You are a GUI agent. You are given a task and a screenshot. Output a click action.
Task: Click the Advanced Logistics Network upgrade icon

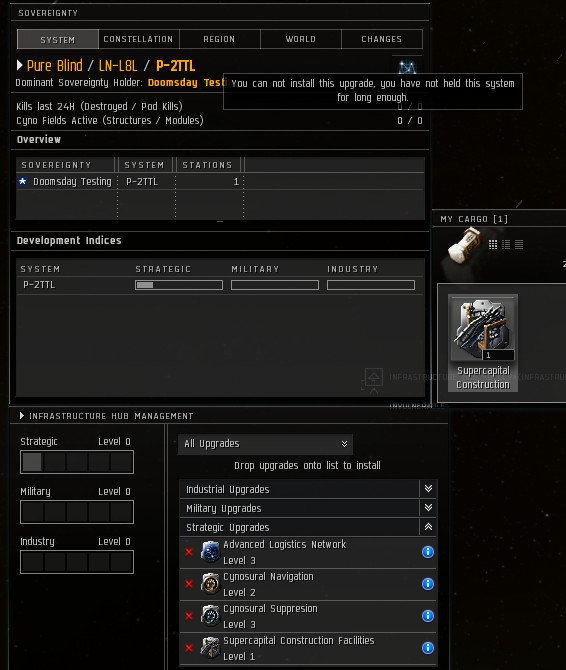[210, 552]
